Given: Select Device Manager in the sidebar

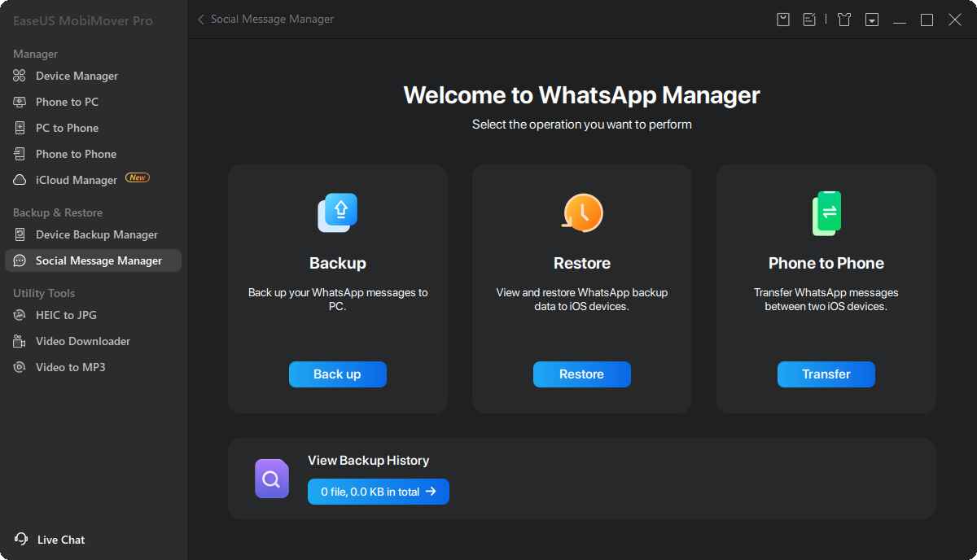Looking at the screenshot, I should (x=77, y=76).
